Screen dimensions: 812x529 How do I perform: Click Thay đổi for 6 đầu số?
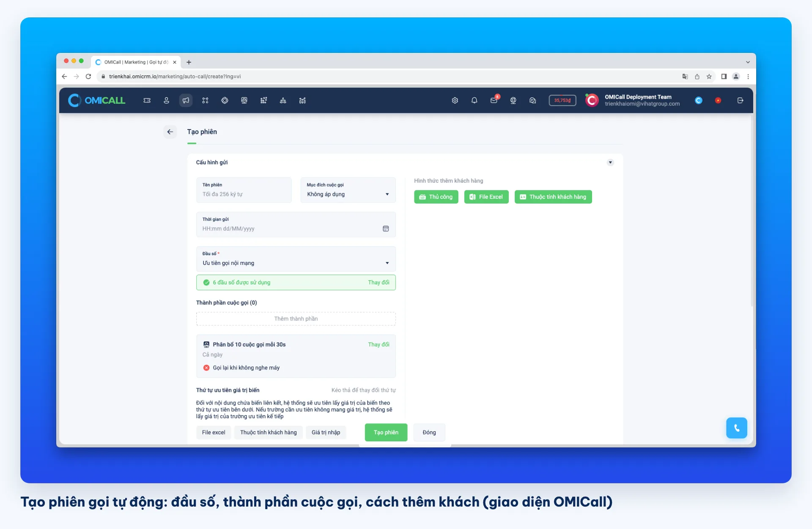click(x=379, y=282)
